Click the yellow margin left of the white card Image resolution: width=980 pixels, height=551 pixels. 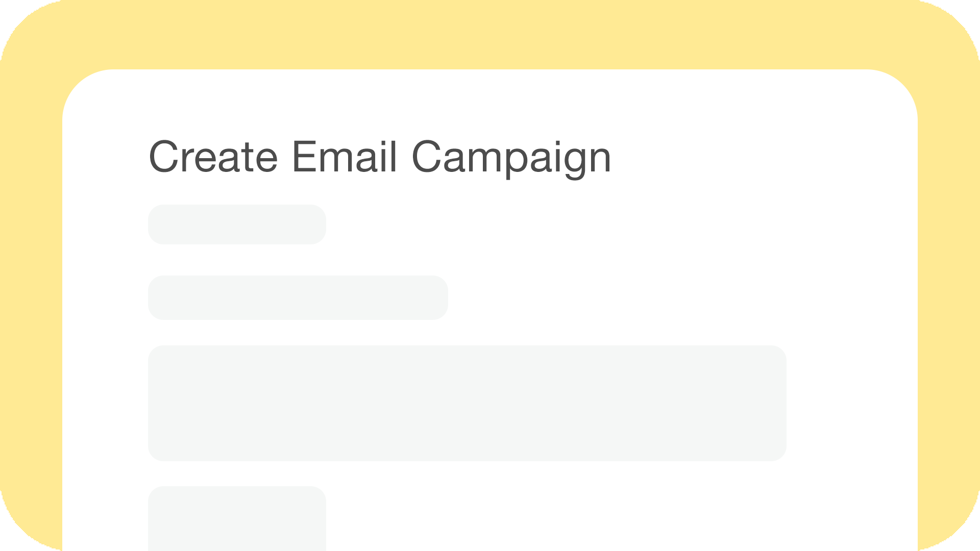click(x=31, y=306)
